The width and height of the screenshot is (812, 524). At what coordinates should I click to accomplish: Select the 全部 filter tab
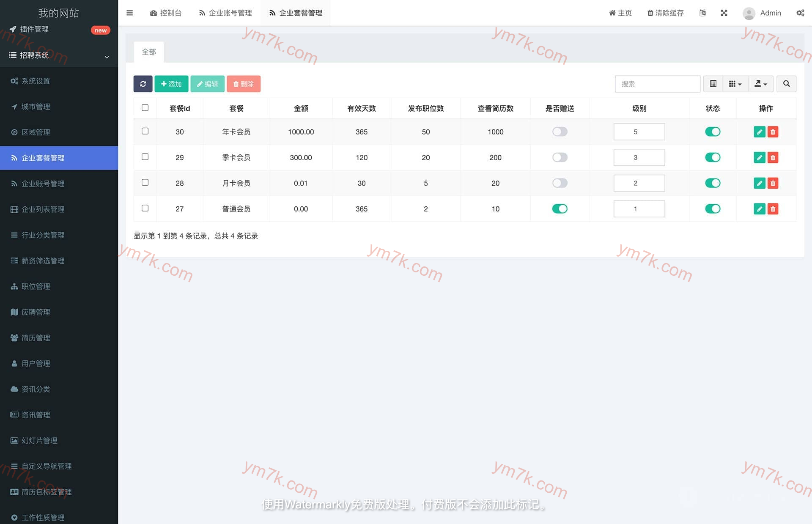[x=149, y=52]
